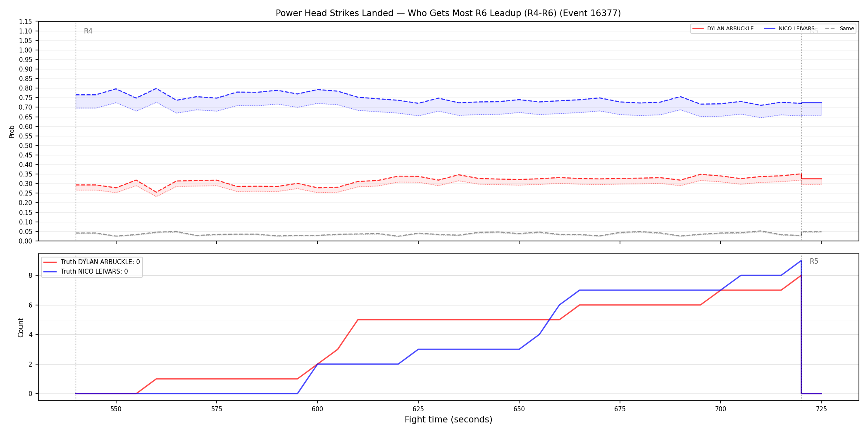Click the 0.50 tick on Prob axis
The width and height of the screenshot is (868, 434).
coord(25,145)
